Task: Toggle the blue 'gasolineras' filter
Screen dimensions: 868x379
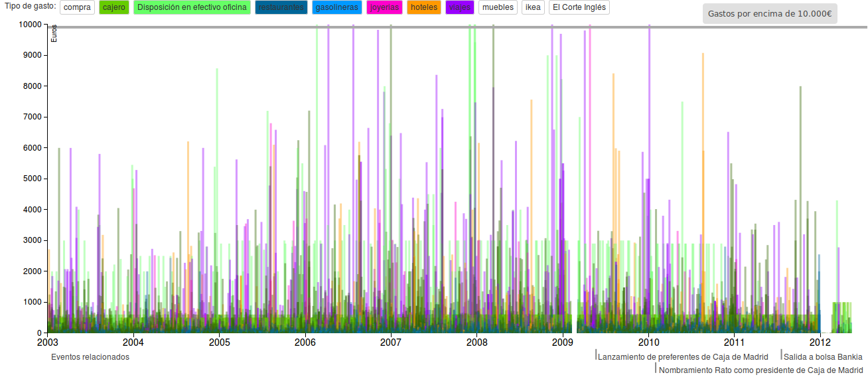Action: [x=337, y=8]
